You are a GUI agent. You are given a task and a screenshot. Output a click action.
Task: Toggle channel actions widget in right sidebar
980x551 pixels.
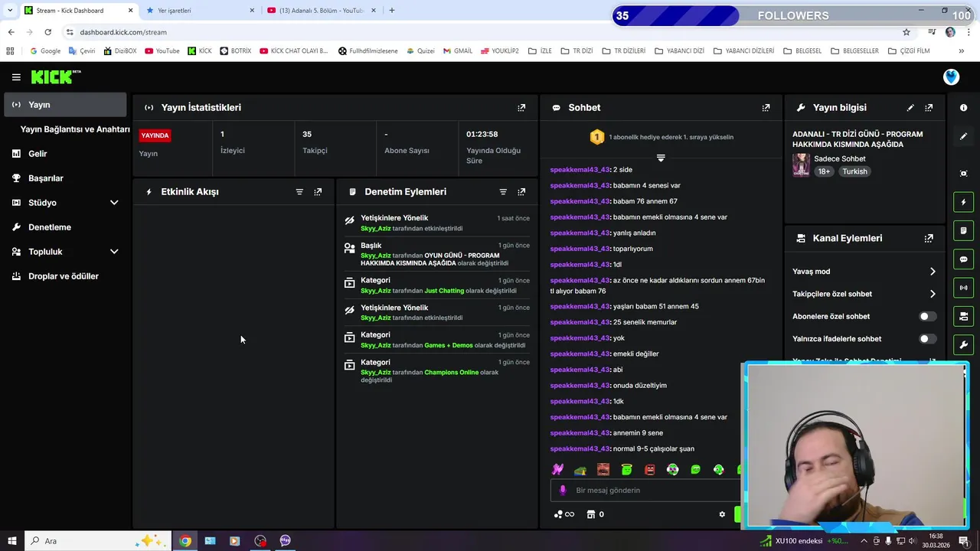click(963, 316)
